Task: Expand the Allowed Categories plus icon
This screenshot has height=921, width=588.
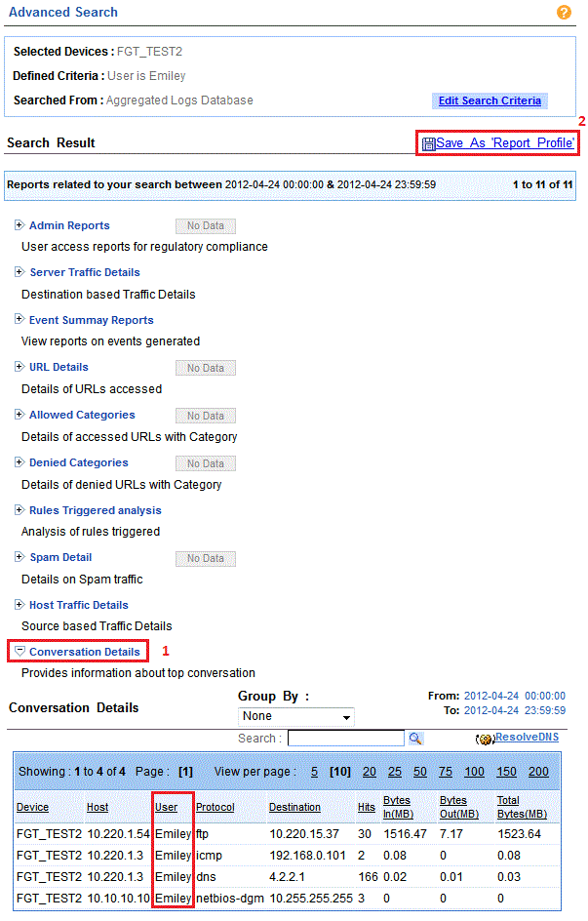Action: [20, 414]
